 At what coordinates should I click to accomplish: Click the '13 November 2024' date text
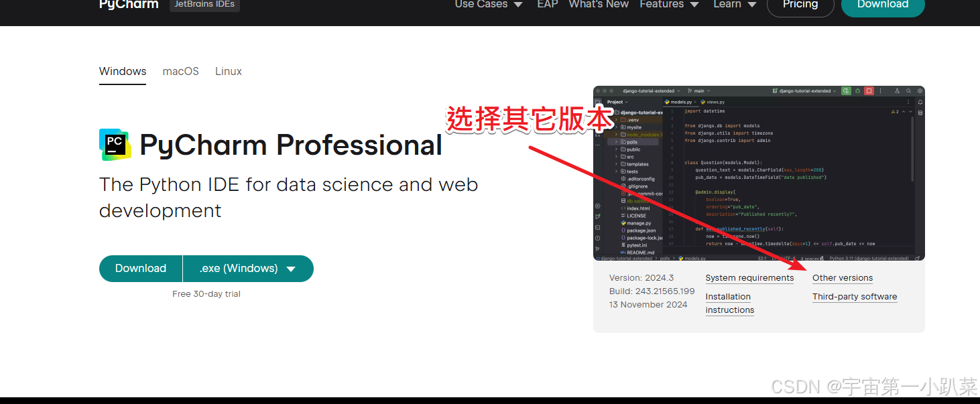pos(648,305)
